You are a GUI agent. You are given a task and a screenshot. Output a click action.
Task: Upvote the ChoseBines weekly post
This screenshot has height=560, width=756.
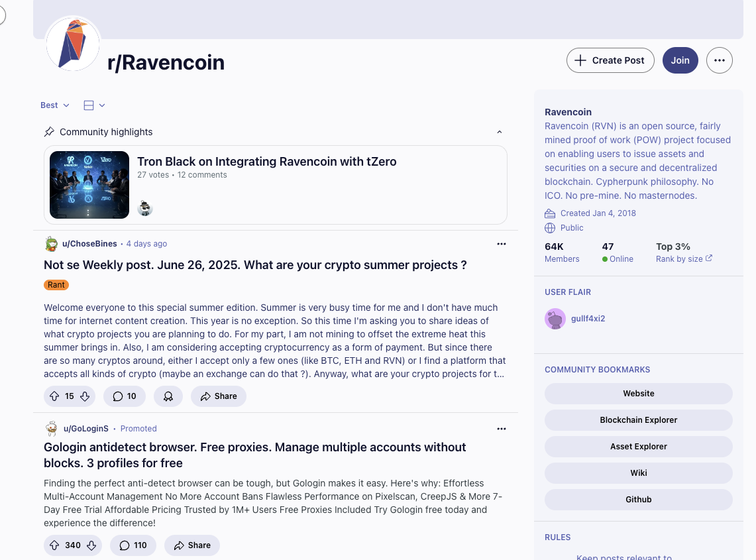(54, 396)
